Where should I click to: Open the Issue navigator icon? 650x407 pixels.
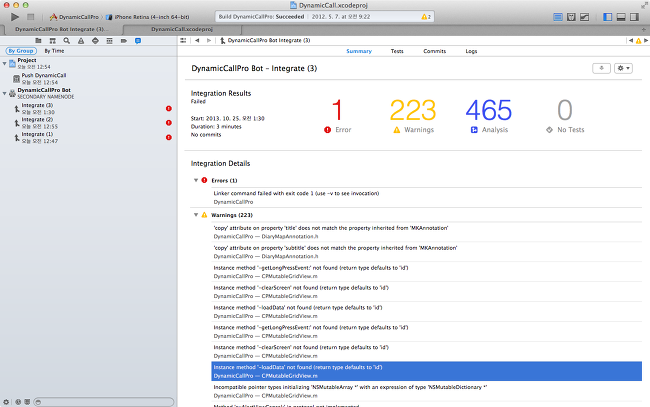(81, 41)
